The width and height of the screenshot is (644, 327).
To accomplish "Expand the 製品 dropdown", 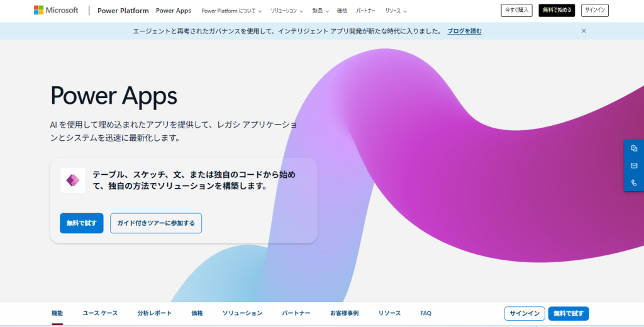I will (x=321, y=11).
